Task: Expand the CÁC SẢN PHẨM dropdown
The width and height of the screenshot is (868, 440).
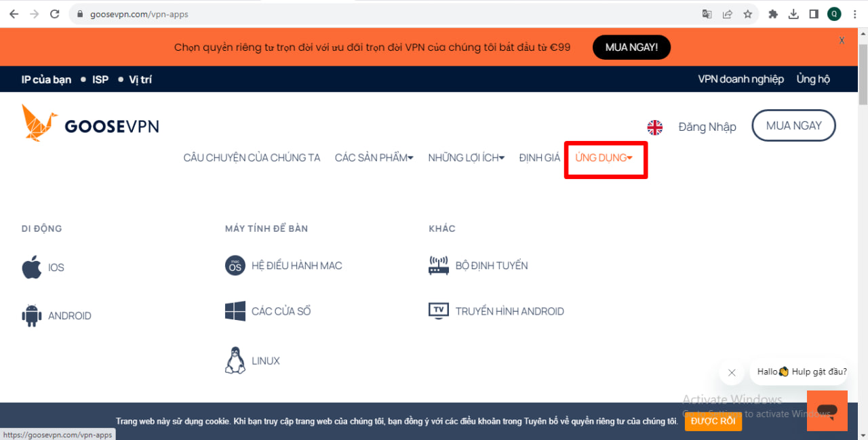Action: click(x=374, y=157)
